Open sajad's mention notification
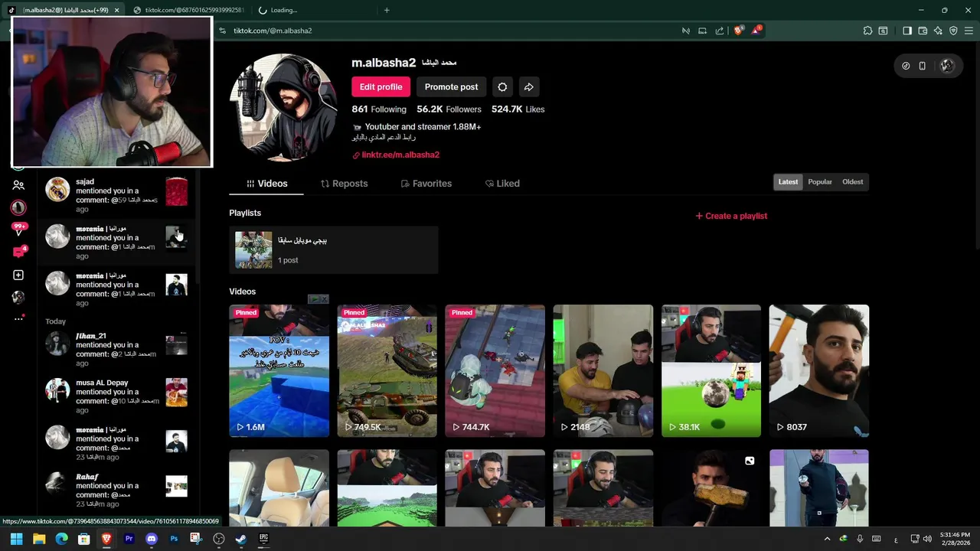 tap(116, 195)
